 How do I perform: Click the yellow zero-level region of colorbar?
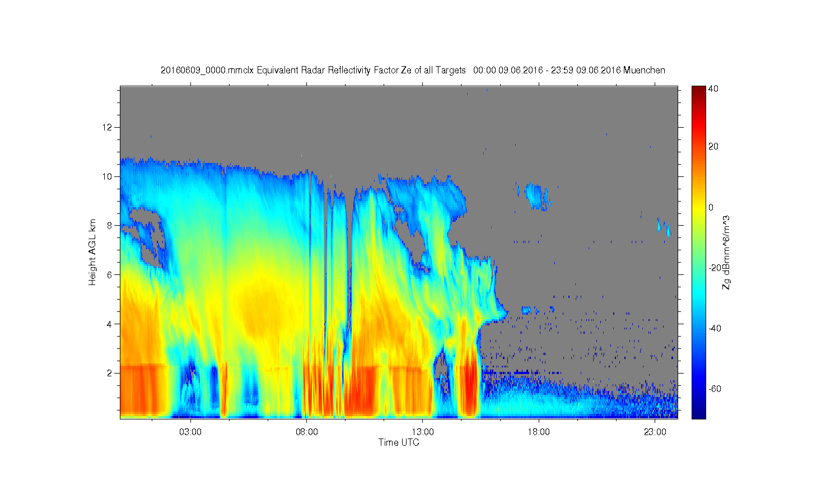coord(698,207)
